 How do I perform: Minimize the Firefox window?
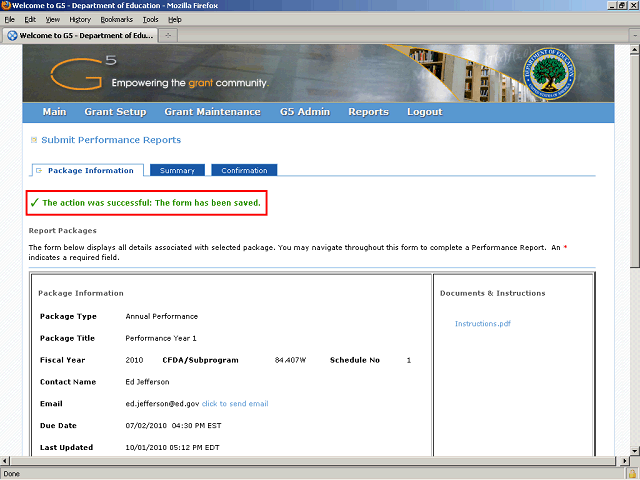612,5
